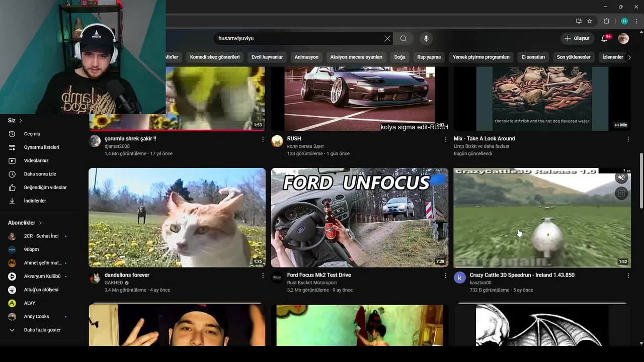This screenshot has width=644, height=362.
Task: Open the Chrome profile button
Action: 624,21
